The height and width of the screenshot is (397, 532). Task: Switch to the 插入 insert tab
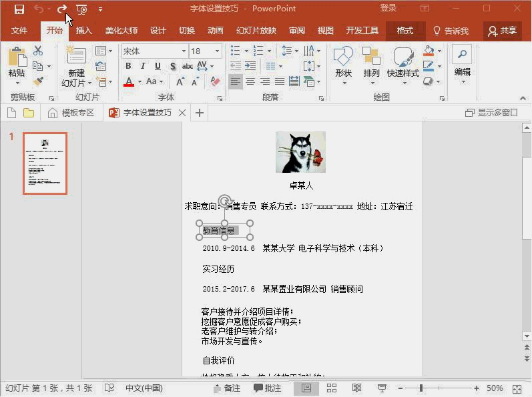pos(83,31)
